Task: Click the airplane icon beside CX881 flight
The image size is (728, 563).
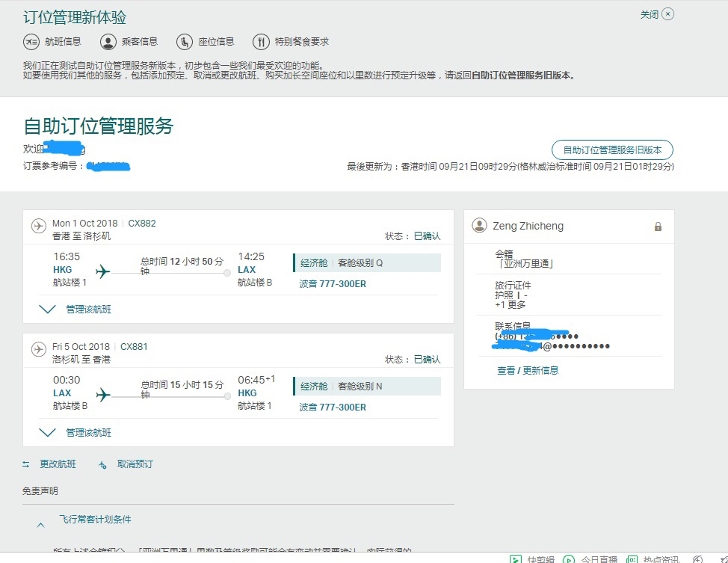Action: click(39, 349)
